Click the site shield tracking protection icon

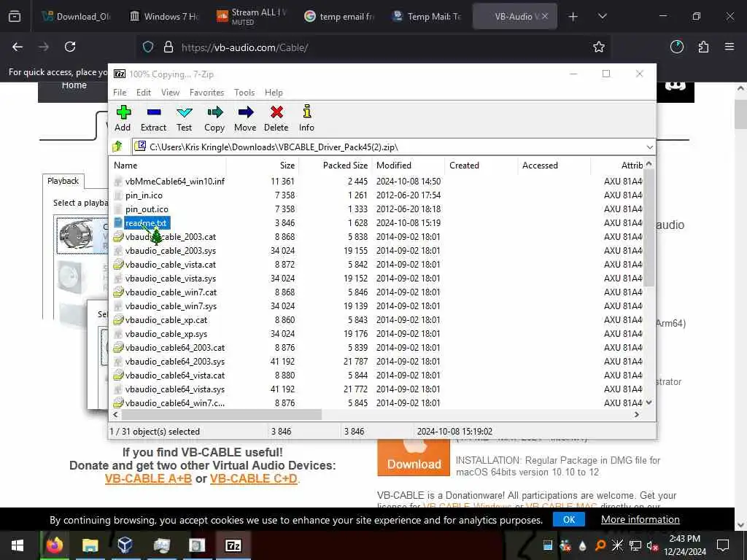148,47
